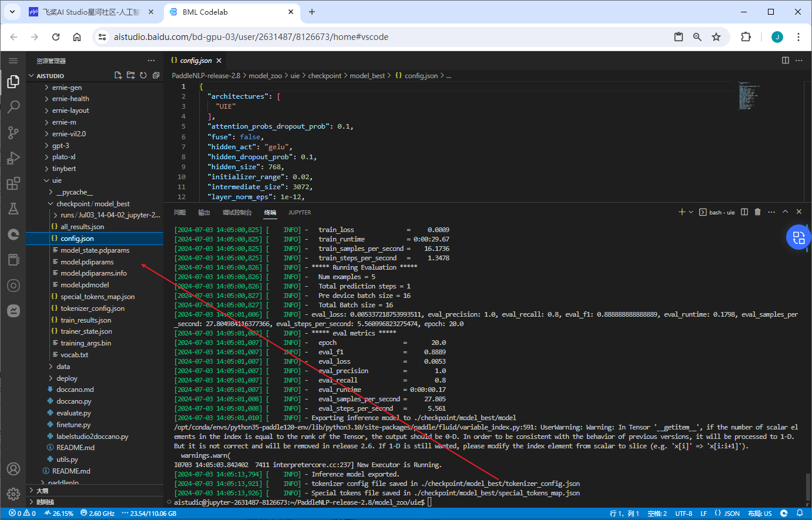Select the 终端 terminal tab
812x520 pixels.
[x=270, y=212]
